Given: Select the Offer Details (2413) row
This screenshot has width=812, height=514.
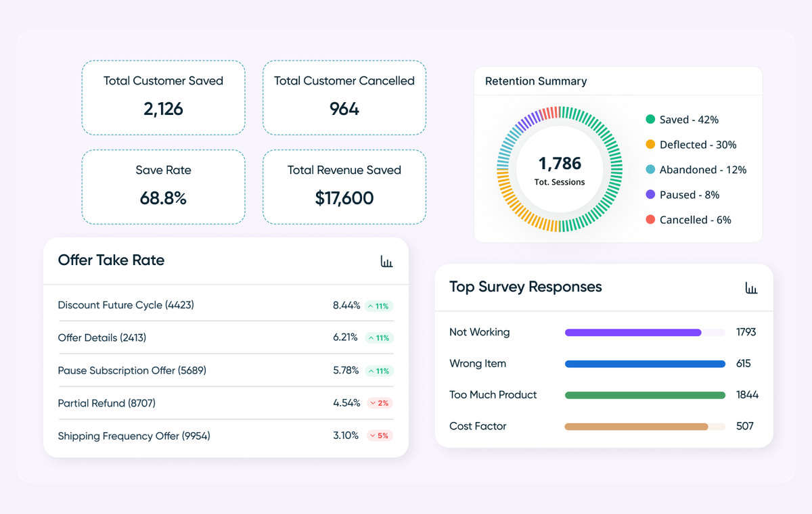Looking at the screenshot, I should [225, 337].
